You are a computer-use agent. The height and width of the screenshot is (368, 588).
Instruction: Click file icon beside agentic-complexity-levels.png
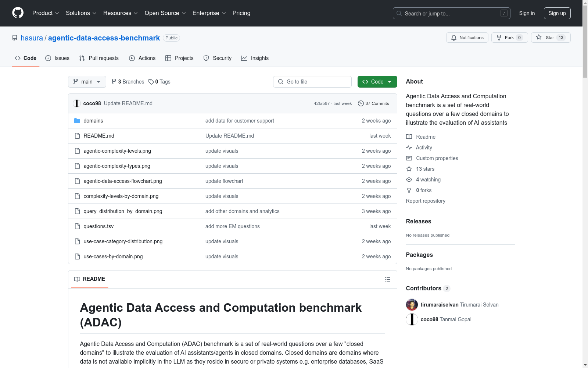coord(77,151)
